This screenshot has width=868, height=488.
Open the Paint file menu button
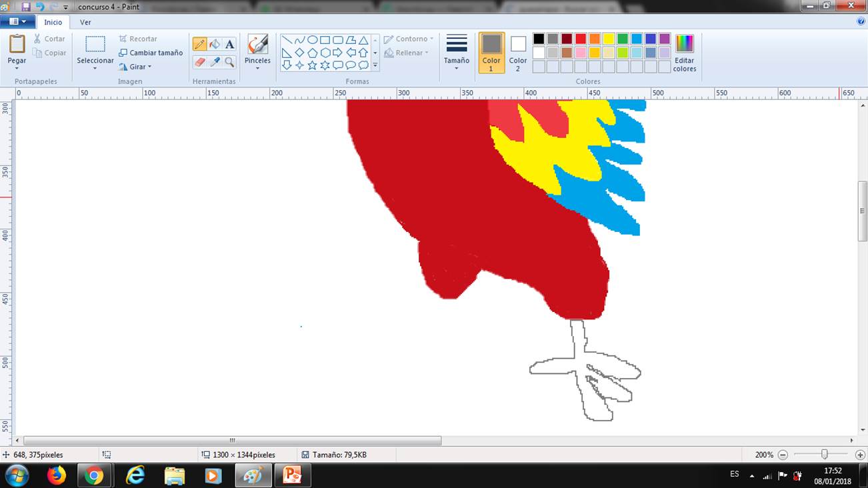pos(18,21)
